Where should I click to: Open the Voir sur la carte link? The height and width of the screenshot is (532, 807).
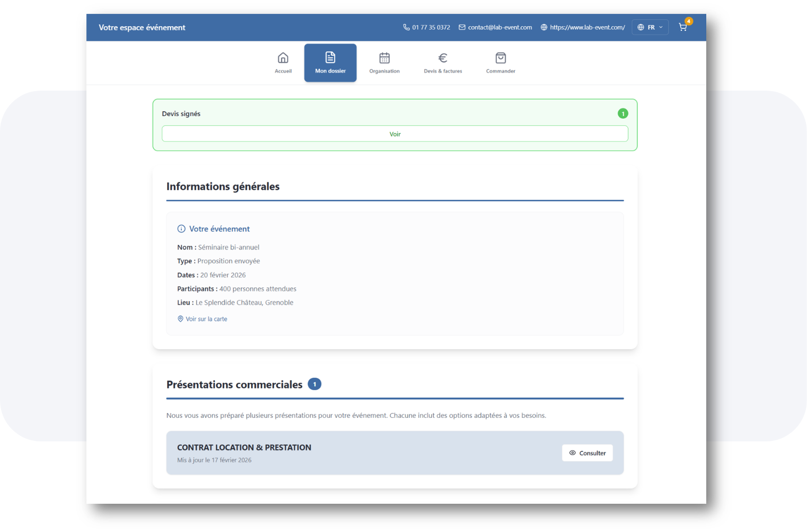pyautogui.click(x=206, y=319)
